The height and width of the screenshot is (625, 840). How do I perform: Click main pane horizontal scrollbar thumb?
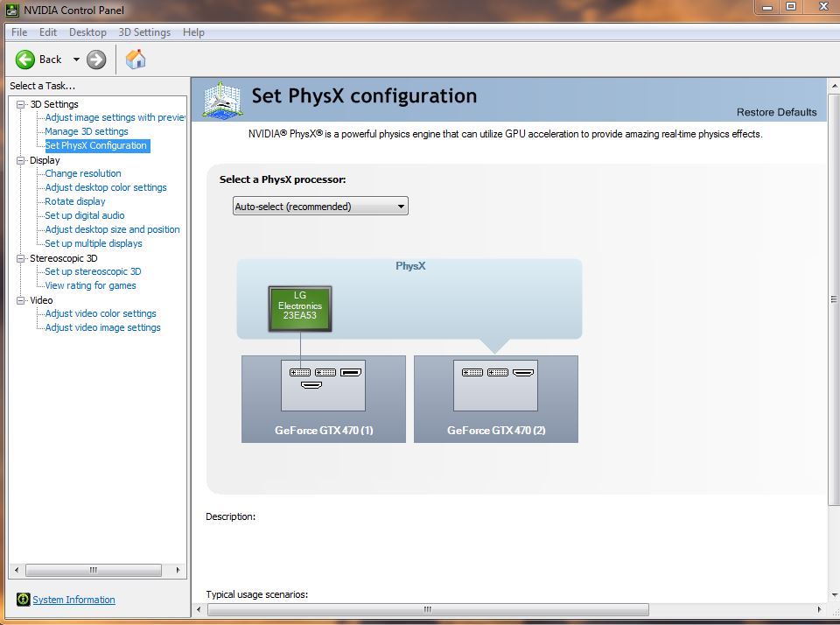tap(428, 609)
